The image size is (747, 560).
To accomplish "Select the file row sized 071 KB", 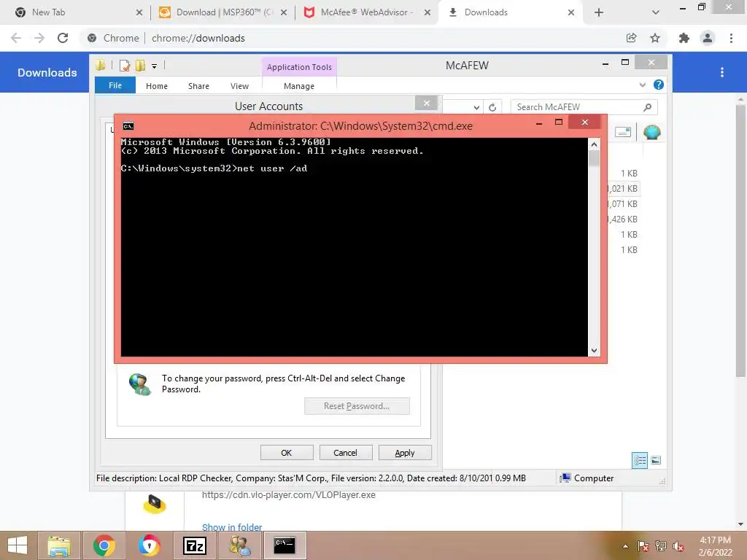I will point(623,204).
